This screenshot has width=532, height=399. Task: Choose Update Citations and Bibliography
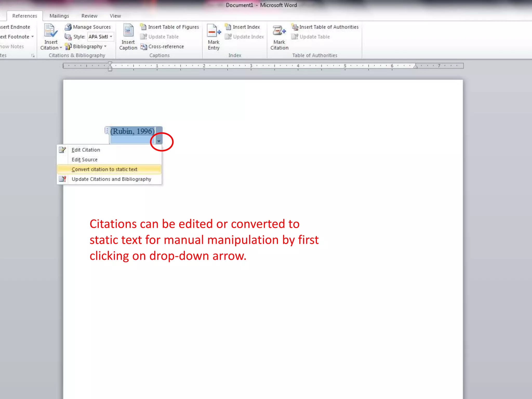109,179
